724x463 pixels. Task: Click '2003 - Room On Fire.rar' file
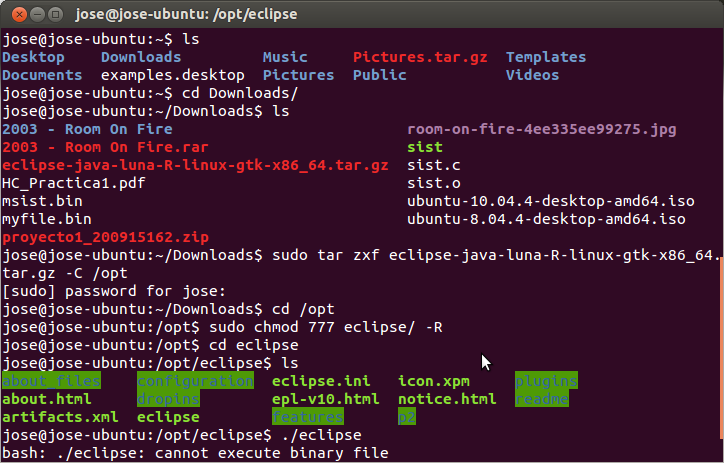coord(105,147)
